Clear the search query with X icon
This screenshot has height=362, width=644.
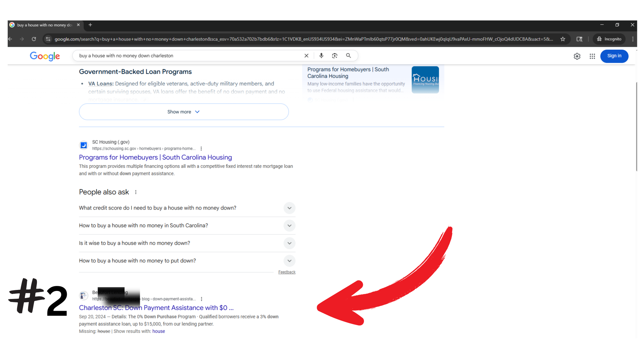click(306, 56)
